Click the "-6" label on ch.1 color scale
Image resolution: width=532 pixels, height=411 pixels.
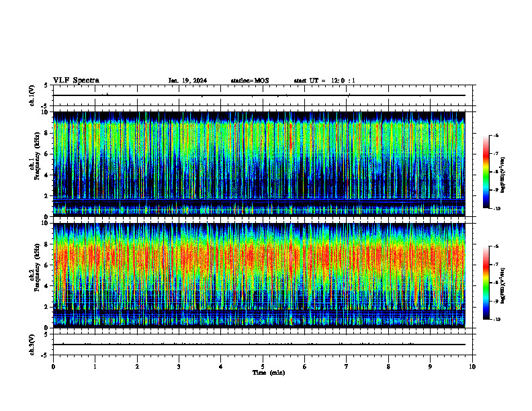pos(496,135)
